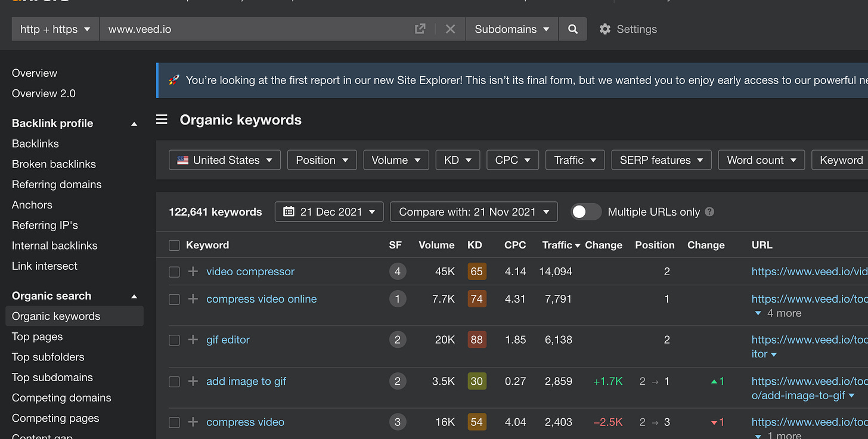Click the help icon next to Multiple URLs only
This screenshot has width=868, height=439.
pos(709,212)
